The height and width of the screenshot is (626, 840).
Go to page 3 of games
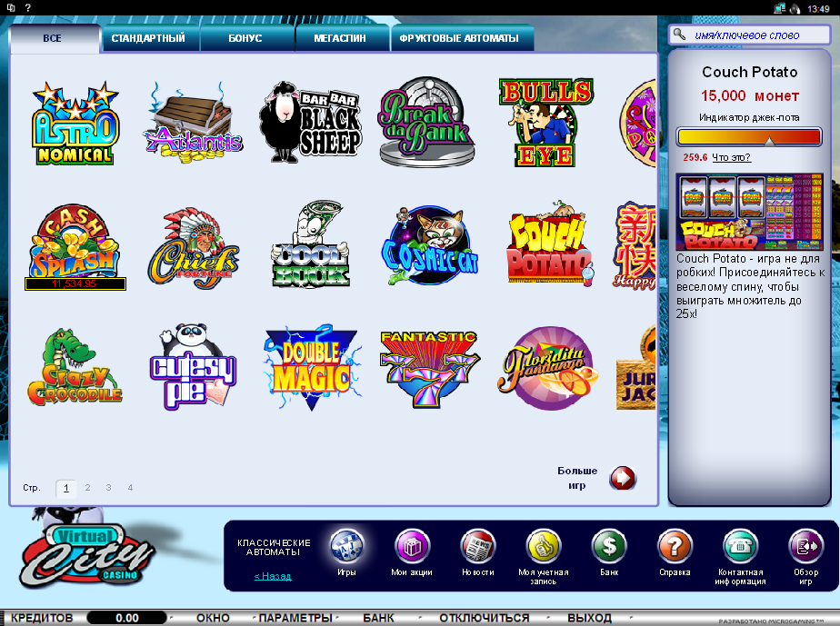pos(109,487)
